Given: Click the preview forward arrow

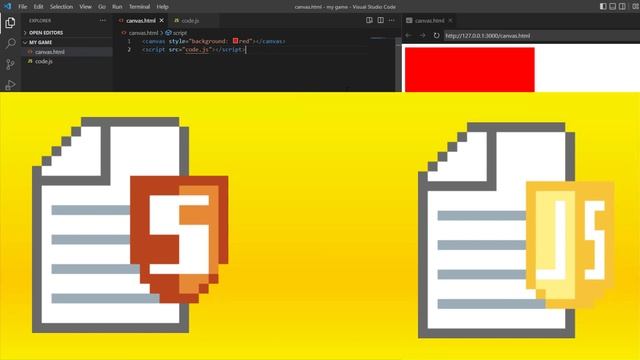Looking at the screenshot, I should (422, 36).
